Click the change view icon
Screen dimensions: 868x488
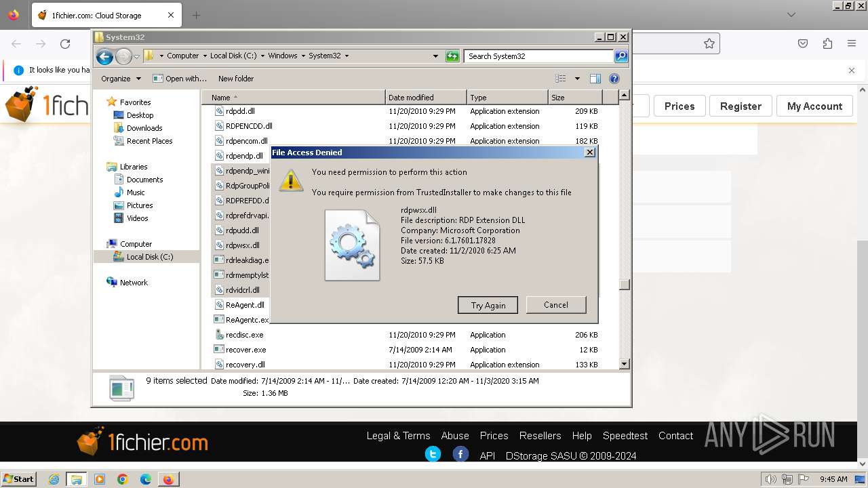561,79
